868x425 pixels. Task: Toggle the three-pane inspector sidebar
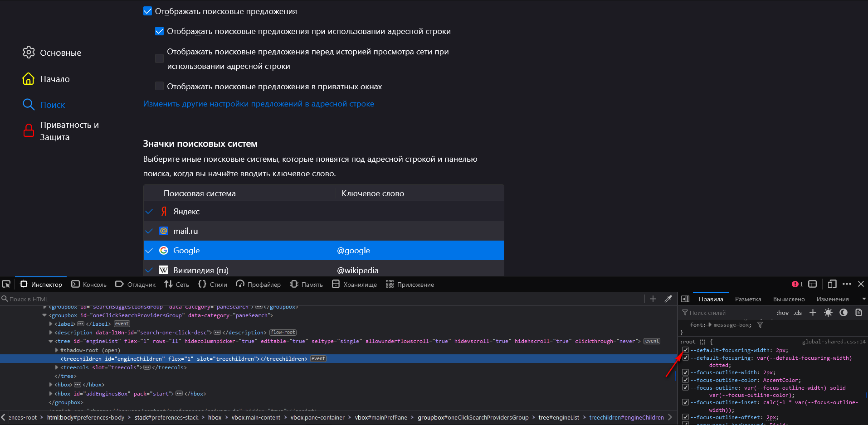tap(685, 299)
